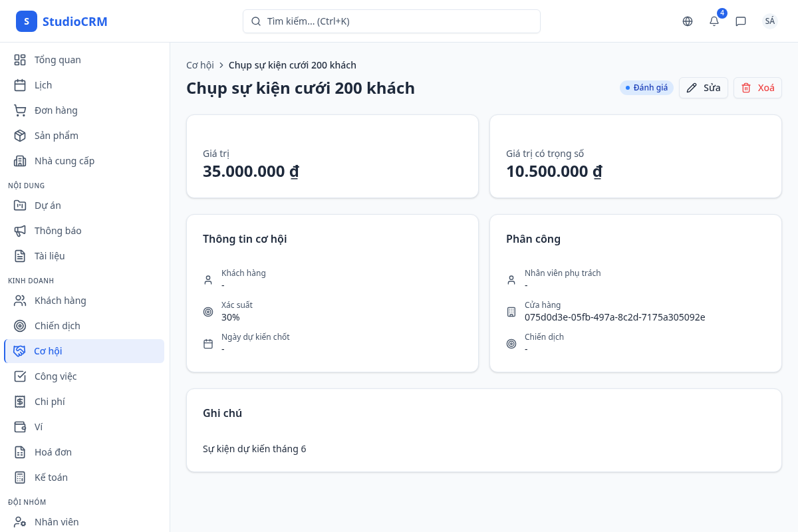The image size is (798, 532).
Task: Click the megaphone Thông báo icon
Action: (x=20, y=231)
